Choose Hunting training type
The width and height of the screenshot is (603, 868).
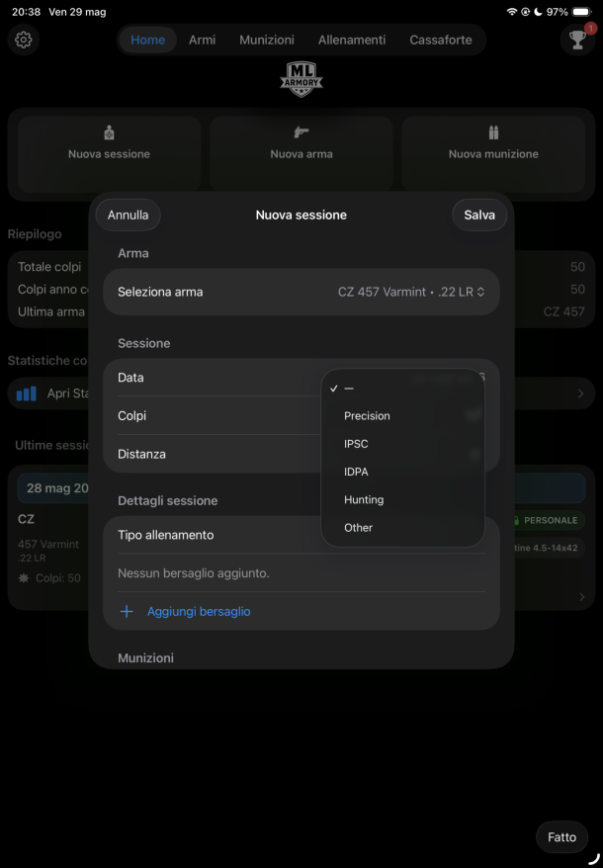402,500
